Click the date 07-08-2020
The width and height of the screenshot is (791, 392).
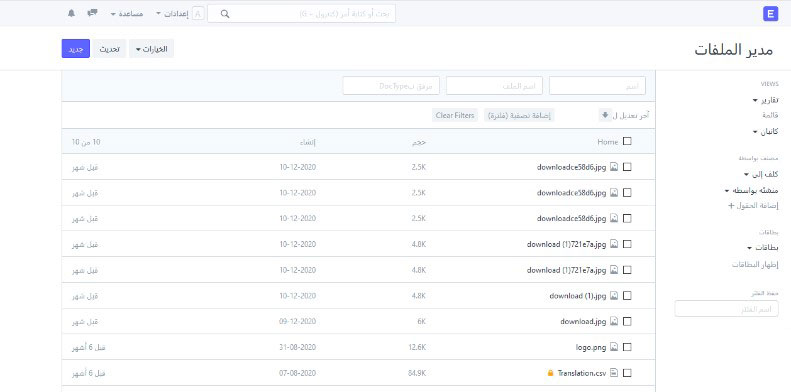[x=298, y=374]
